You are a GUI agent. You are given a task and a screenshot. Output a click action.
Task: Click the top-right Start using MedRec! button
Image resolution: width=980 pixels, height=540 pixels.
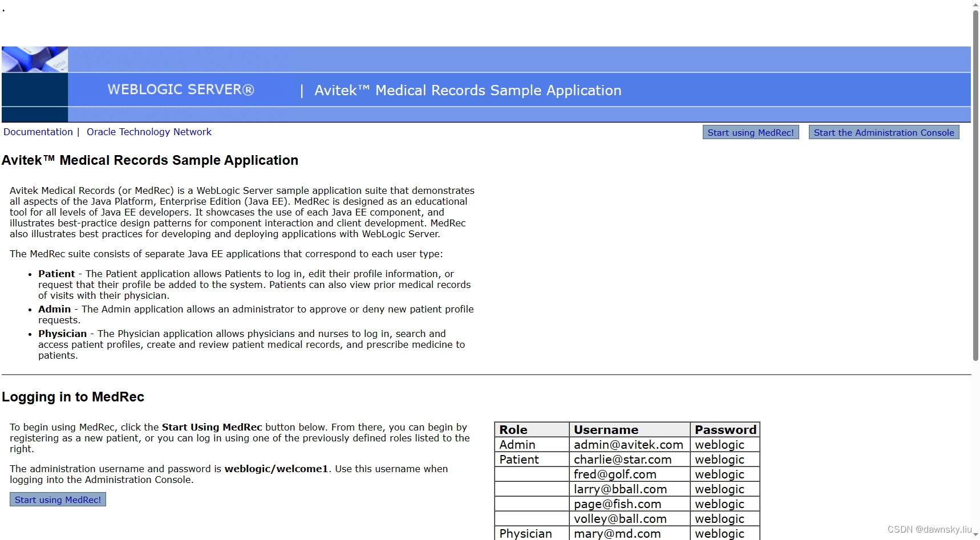click(x=751, y=132)
